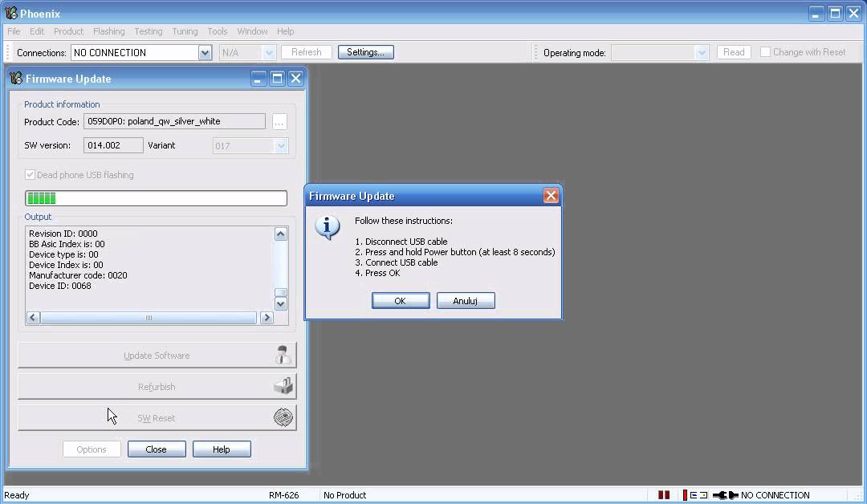Open the Connections dropdown
Image resolution: width=867 pixels, height=504 pixels.
[x=205, y=52]
